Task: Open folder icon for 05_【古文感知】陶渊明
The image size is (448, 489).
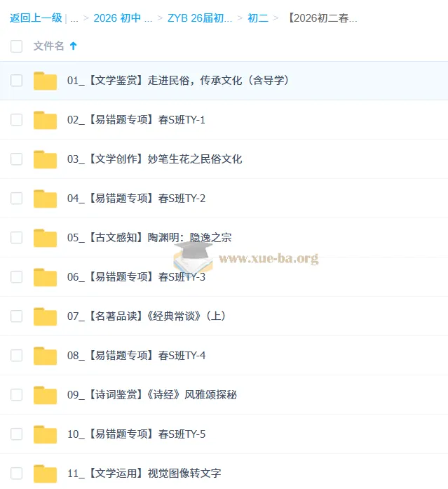Action: 45,238
